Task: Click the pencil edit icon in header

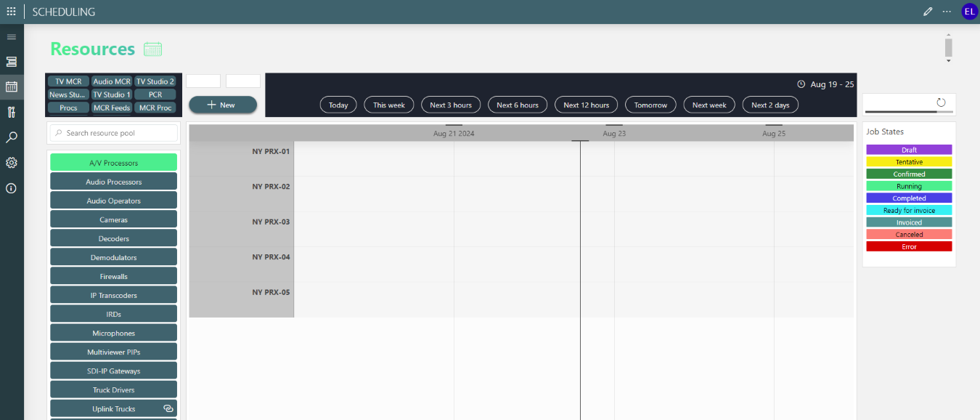Action: tap(927, 12)
